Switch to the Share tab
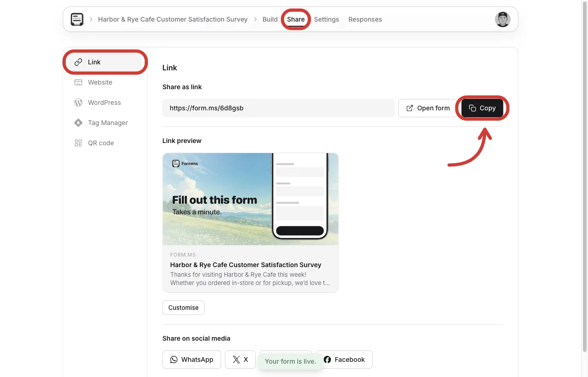The image size is (588, 377). point(296,19)
